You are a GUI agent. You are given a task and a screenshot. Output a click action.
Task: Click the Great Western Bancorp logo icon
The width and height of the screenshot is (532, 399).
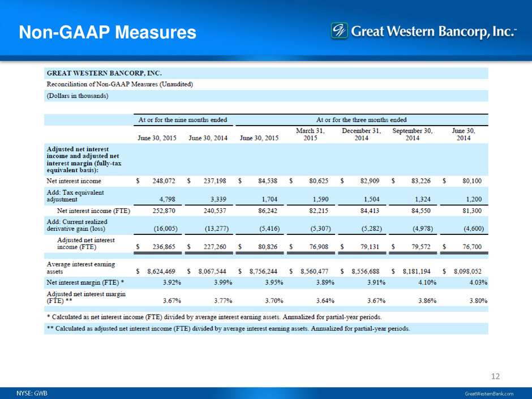tap(339, 31)
